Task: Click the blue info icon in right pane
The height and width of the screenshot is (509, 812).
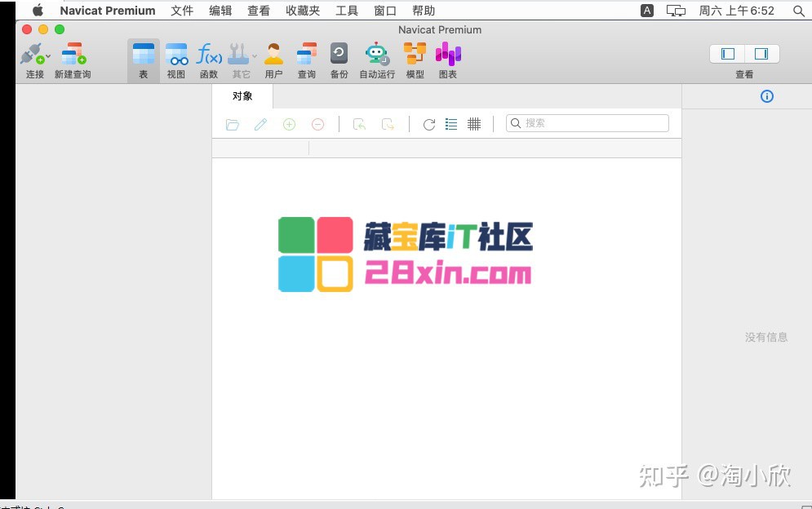Action: (767, 96)
